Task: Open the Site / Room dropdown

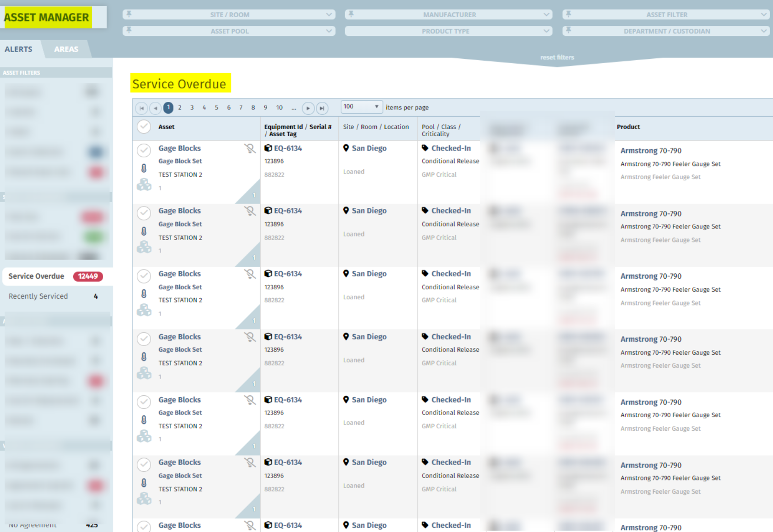Action: (x=229, y=14)
